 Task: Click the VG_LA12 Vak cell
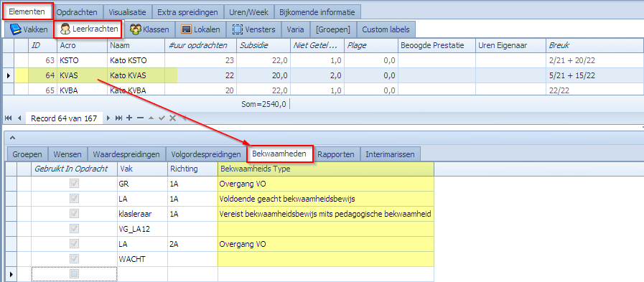[x=142, y=229]
